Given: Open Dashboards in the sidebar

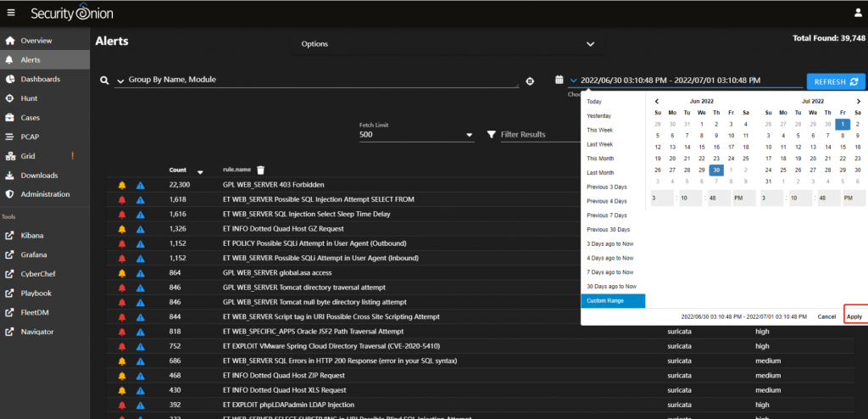Looking at the screenshot, I should click(x=40, y=79).
